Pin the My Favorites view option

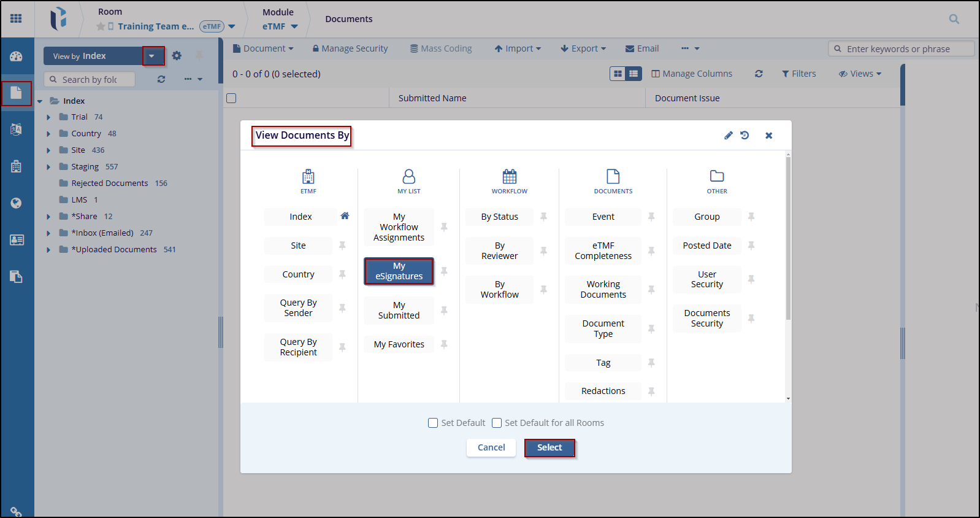pos(444,344)
